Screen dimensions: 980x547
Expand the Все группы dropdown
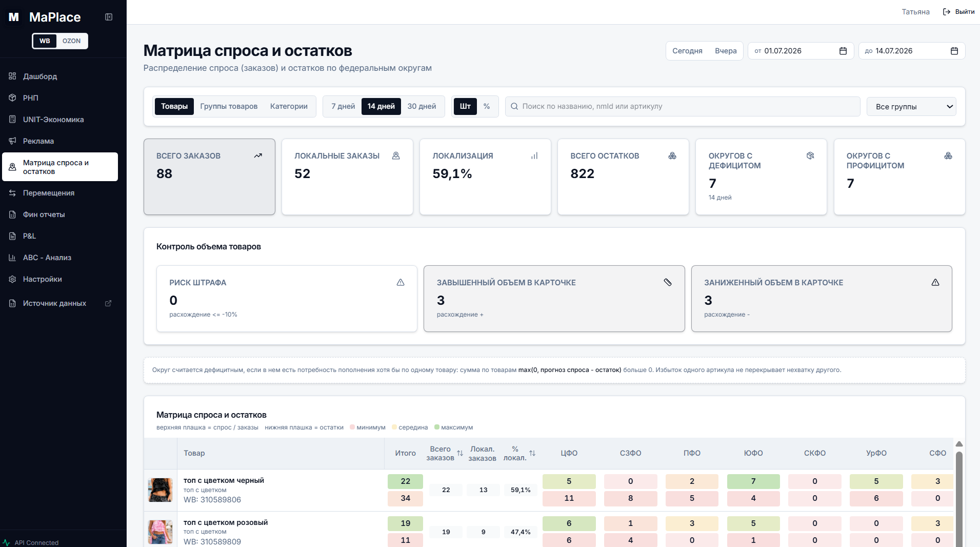[x=911, y=106]
